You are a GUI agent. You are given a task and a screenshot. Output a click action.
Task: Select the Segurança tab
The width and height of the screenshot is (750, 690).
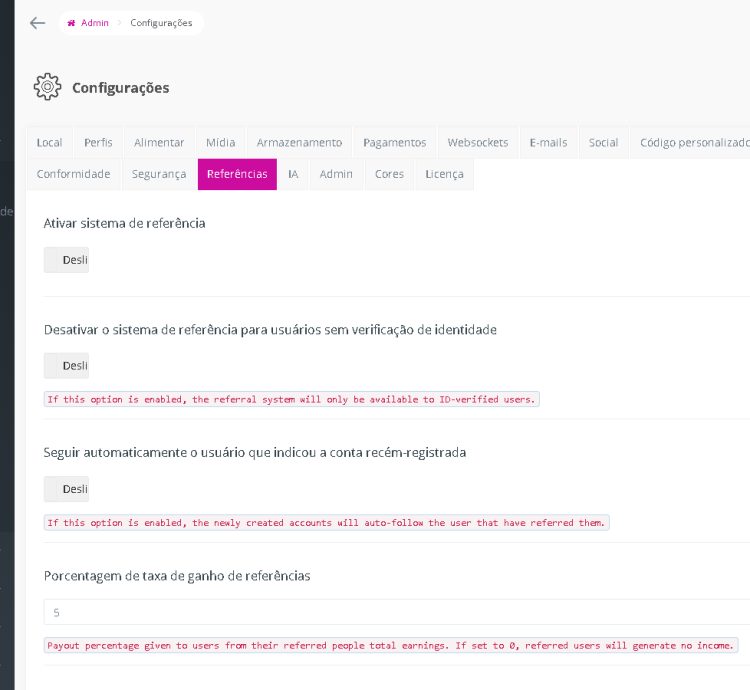coord(158,174)
